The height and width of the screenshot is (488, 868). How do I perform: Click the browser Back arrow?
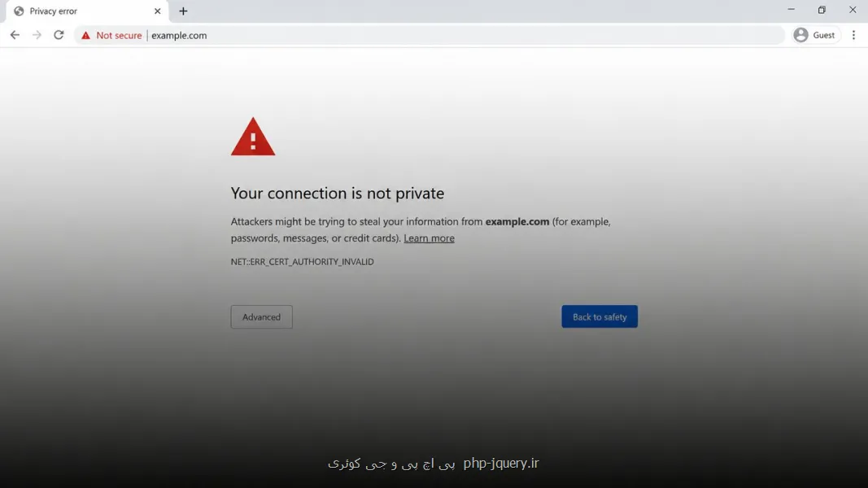15,35
